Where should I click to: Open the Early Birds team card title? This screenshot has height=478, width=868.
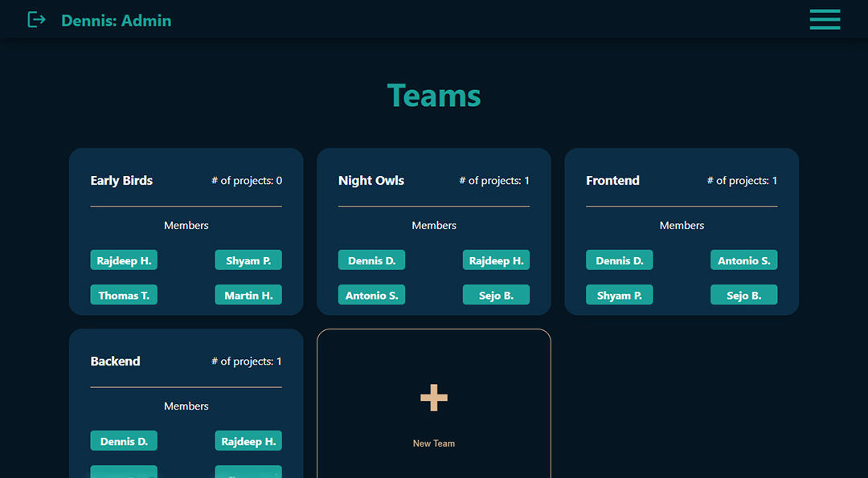pos(121,181)
